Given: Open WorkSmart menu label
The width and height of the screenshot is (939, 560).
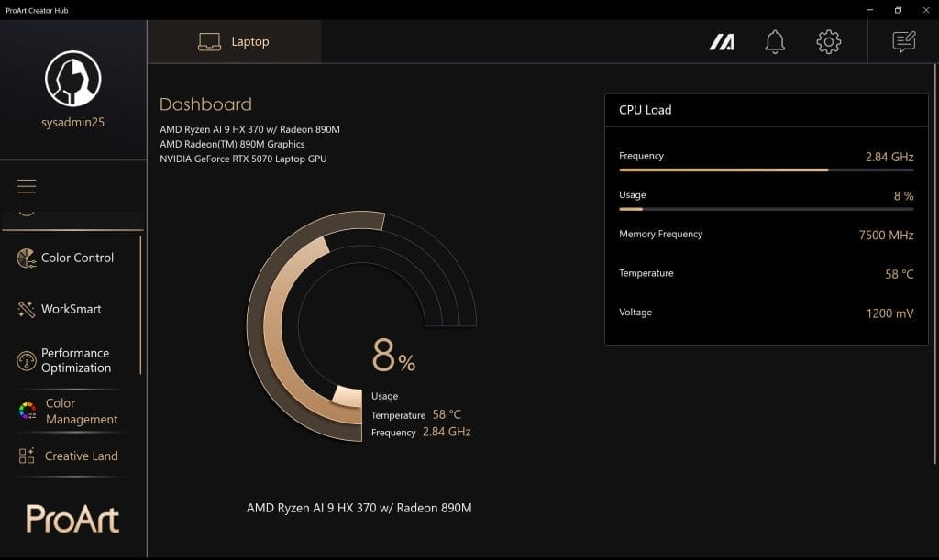Looking at the screenshot, I should tap(72, 309).
